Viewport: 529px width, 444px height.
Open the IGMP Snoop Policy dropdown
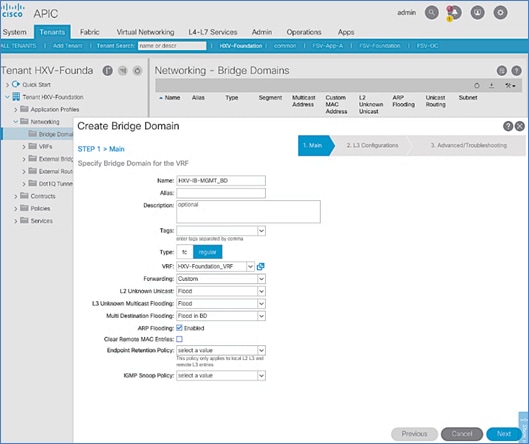click(261, 376)
